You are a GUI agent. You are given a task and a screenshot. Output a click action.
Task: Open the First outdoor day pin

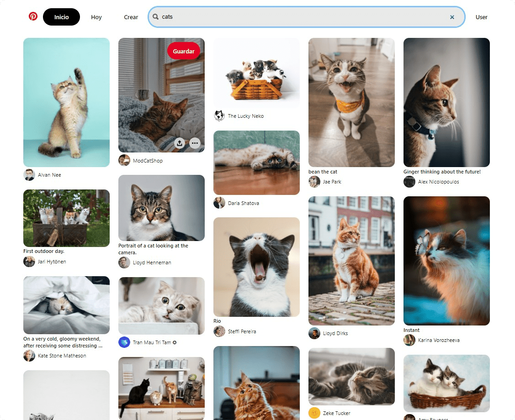66,218
